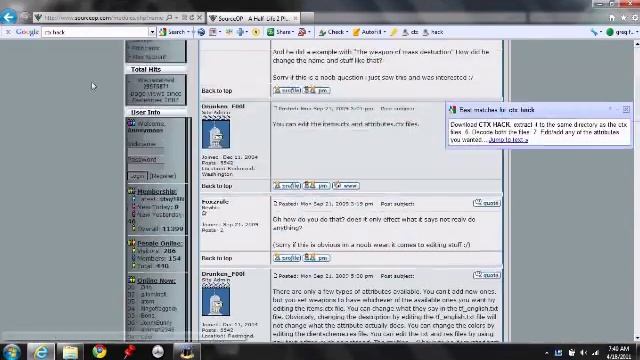Close the Best matches popup
The image size is (640, 360).
[626, 109]
